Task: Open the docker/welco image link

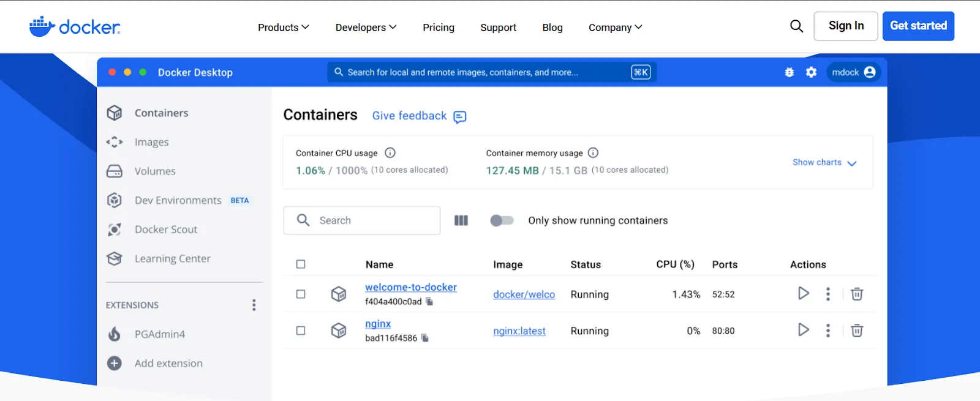Action: tap(524, 294)
